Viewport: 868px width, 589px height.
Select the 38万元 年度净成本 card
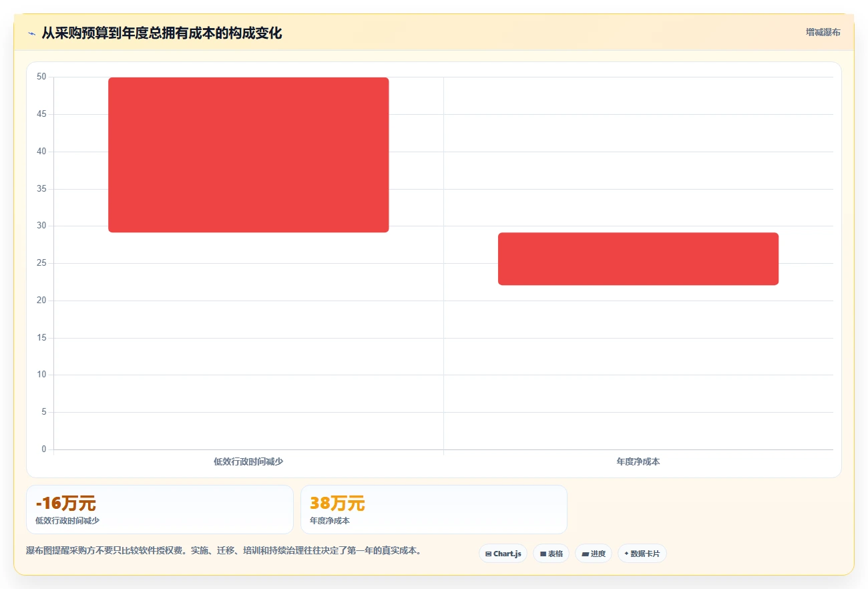pyautogui.click(x=434, y=510)
